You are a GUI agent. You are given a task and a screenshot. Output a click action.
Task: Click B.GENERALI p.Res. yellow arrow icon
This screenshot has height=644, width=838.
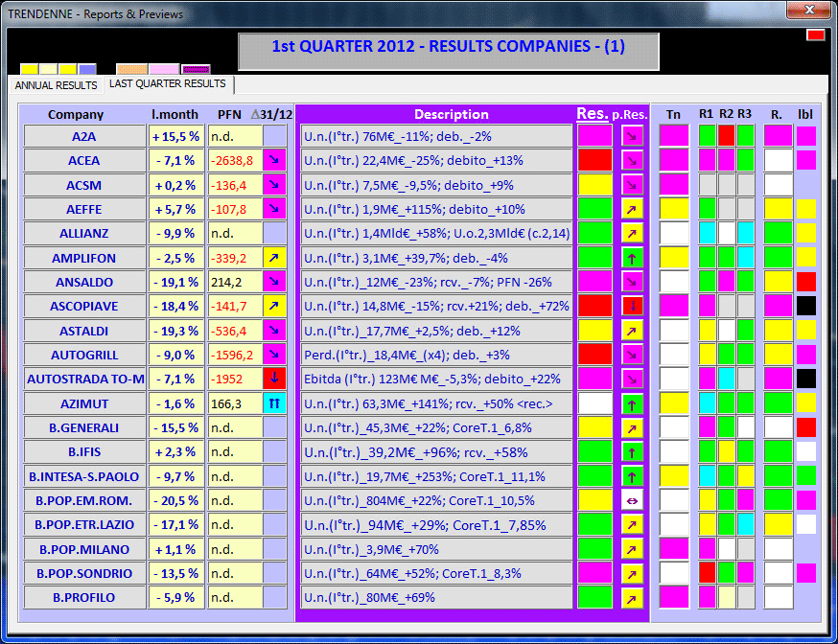(632, 427)
